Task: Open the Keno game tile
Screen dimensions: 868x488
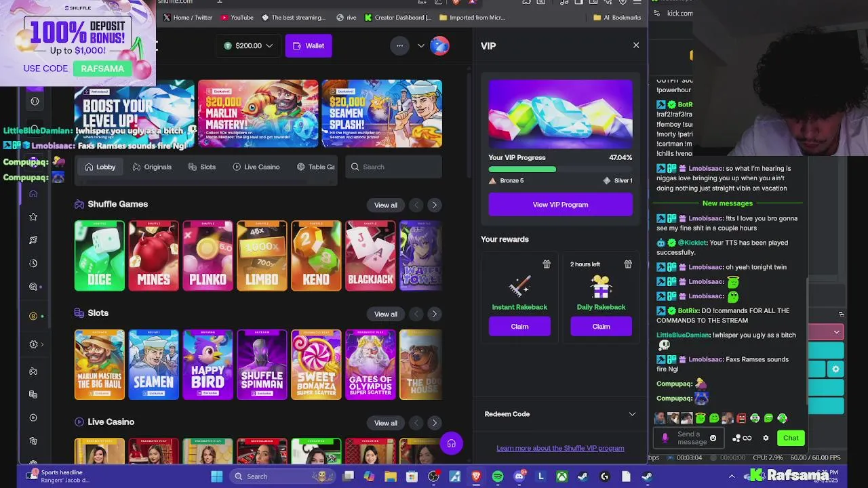Action: [316, 256]
